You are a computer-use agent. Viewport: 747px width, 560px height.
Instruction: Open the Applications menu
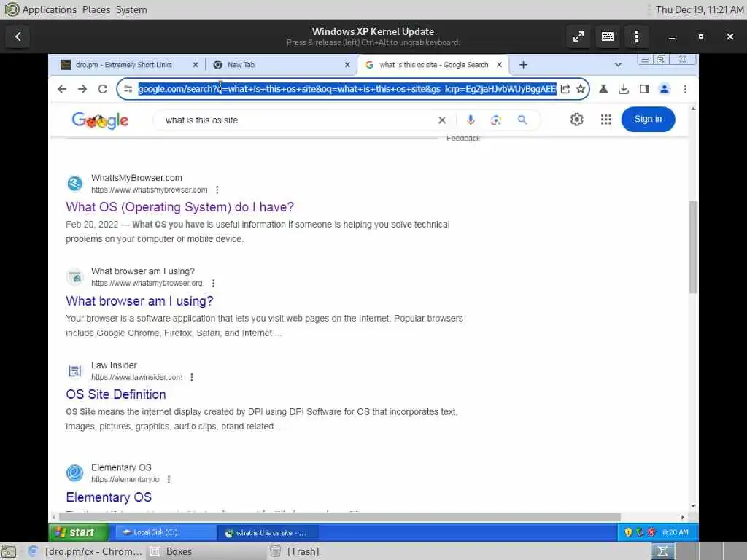pyautogui.click(x=49, y=9)
